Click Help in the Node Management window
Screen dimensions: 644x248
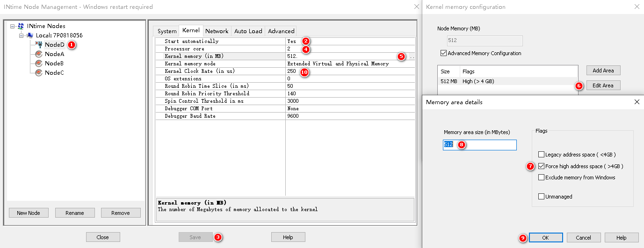click(288, 237)
